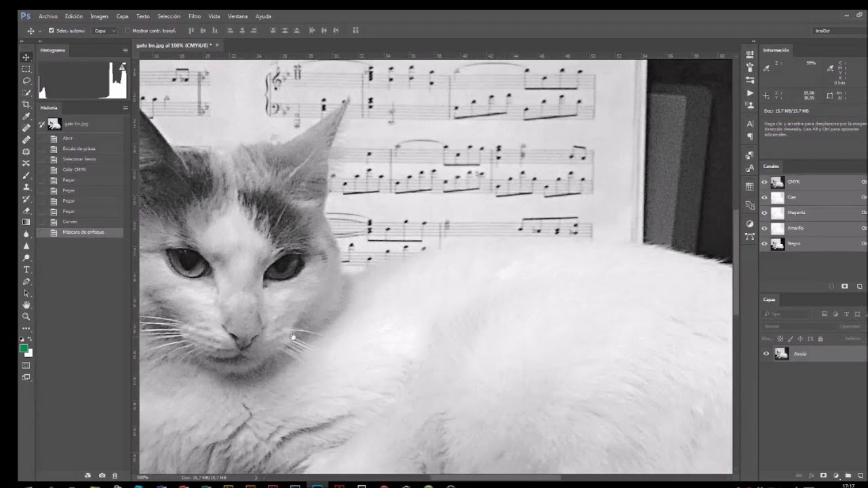Hide the Fondo layer
Screen dimensions: 868x488
766,354
